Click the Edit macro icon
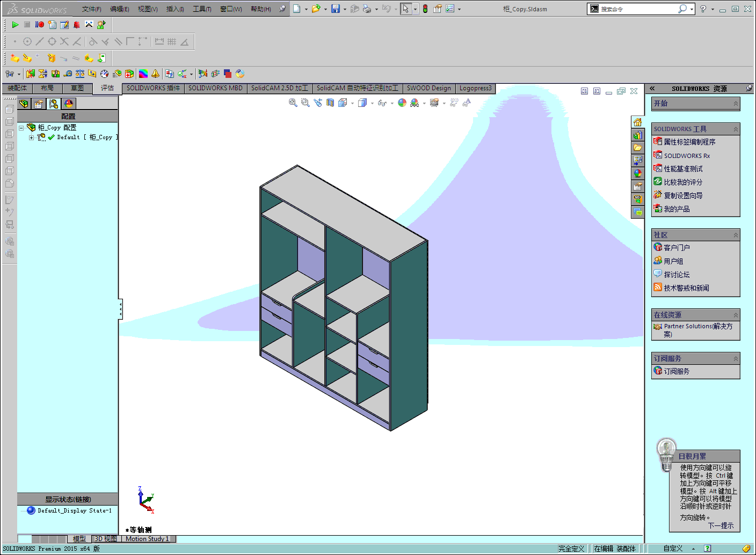Viewport: 756px width, 555px height. click(64, 25)
